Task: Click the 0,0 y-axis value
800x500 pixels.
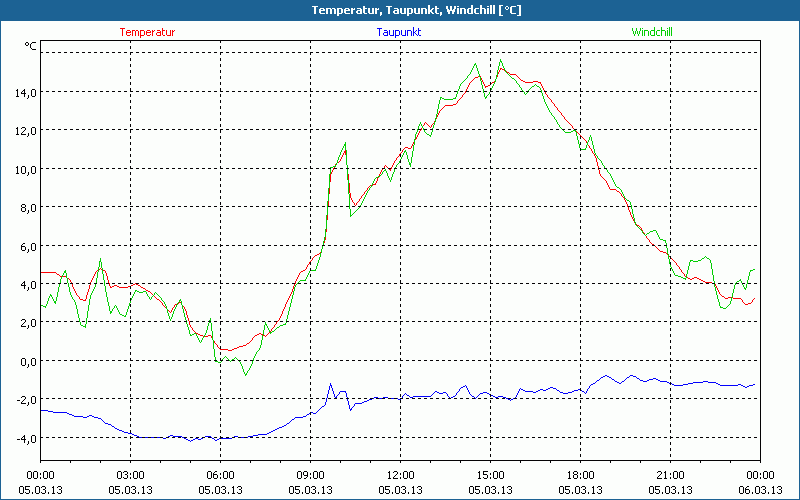Action: point(29,362)
